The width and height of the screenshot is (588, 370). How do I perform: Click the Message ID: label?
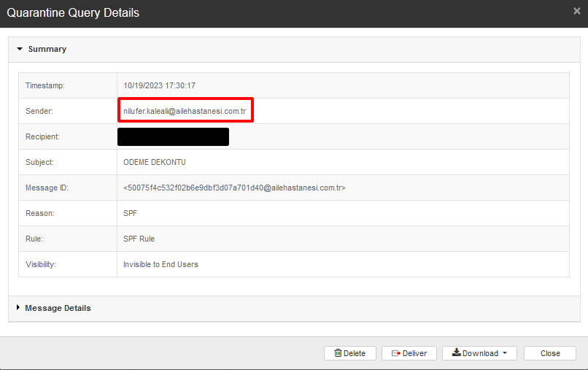[x=47, y=188]
